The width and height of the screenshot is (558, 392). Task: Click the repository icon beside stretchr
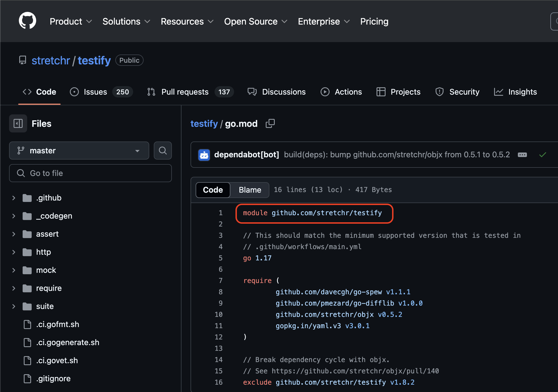pyautogui.click(x=23, y=60)
